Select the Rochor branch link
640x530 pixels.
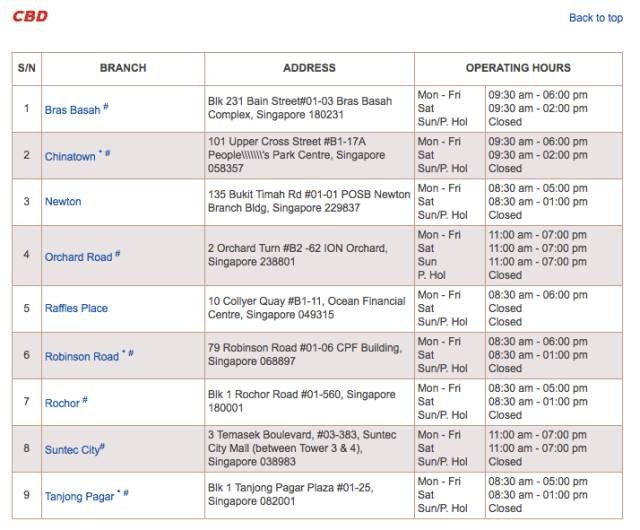click(x=62, y=404)
